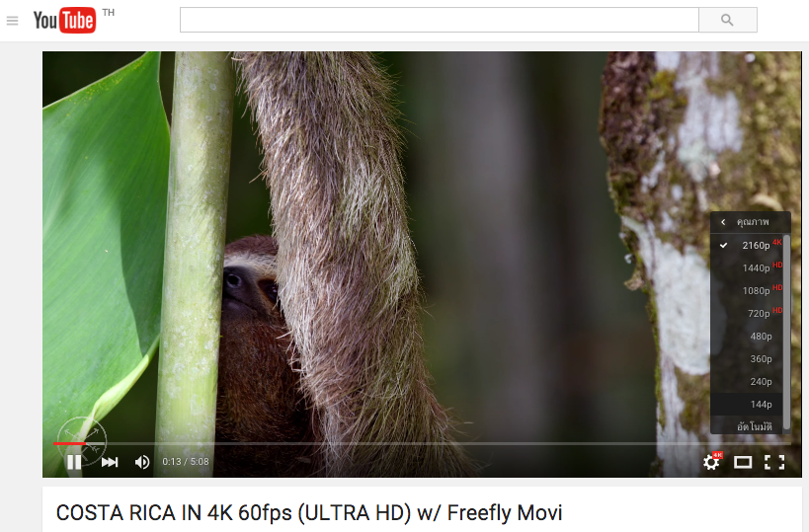Seek on the red video progress bar
The width and height of the screenshot is (809, 532).
(70, 443)
